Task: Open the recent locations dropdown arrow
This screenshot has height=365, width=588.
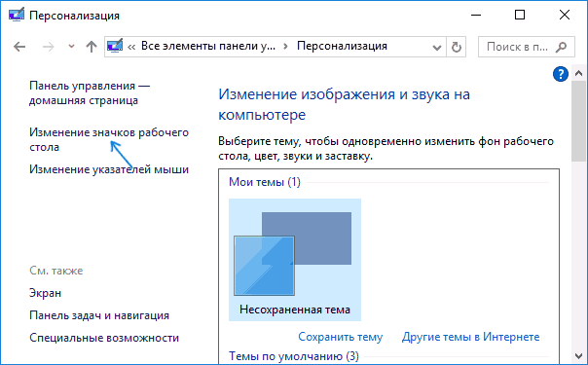Action: coord(71,47)
